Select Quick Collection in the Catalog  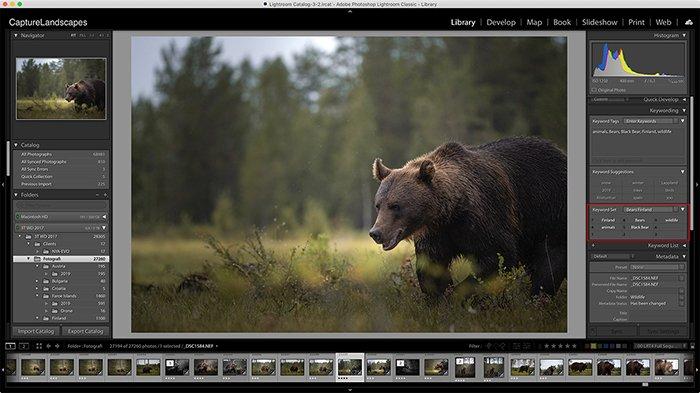62,176
